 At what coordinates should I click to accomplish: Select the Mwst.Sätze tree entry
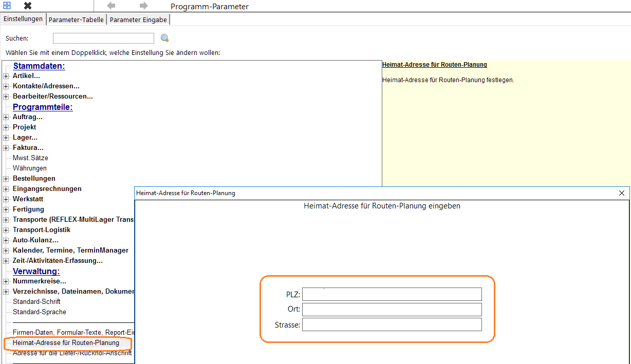30,158
